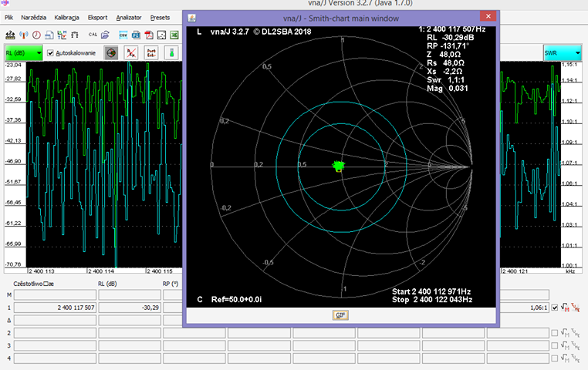Viewport: 588px width, 370px height.
Task: Click marker 3 frequency field
Action: click(55, 345)
